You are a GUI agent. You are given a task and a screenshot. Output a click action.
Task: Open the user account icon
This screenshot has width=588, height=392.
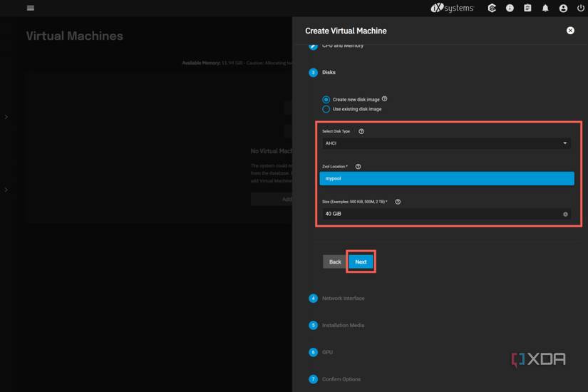(563, 8)
